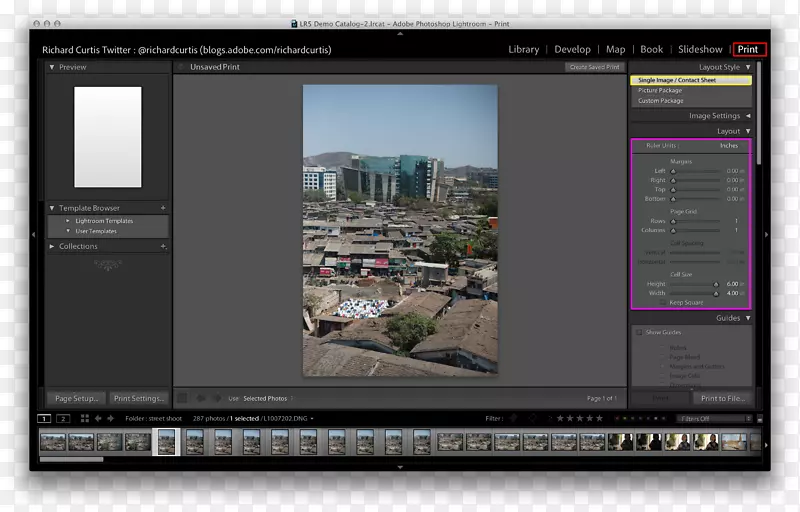Collapse the User Templates folder

click(68, 231)
